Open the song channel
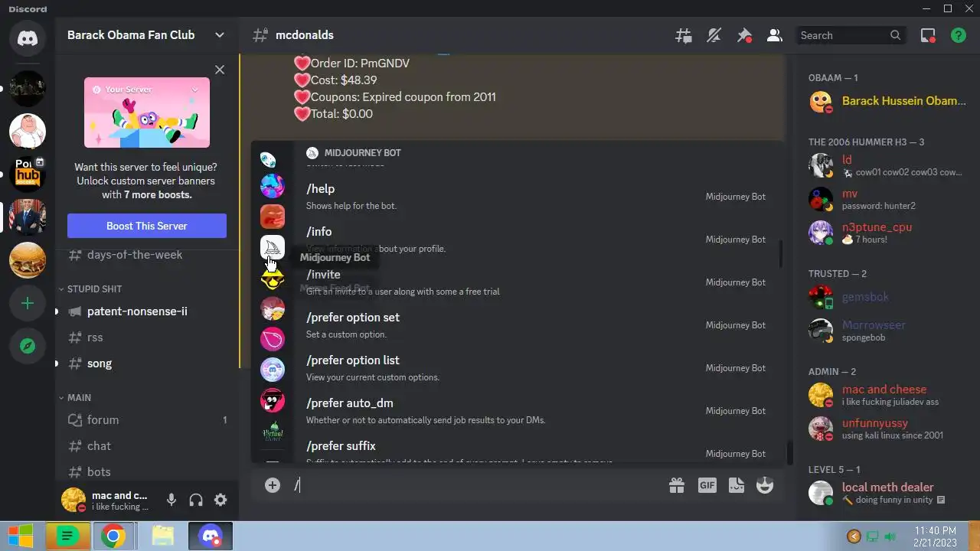Image resolution: width=980 pixels, height=551 pixels. click(147, 364)
